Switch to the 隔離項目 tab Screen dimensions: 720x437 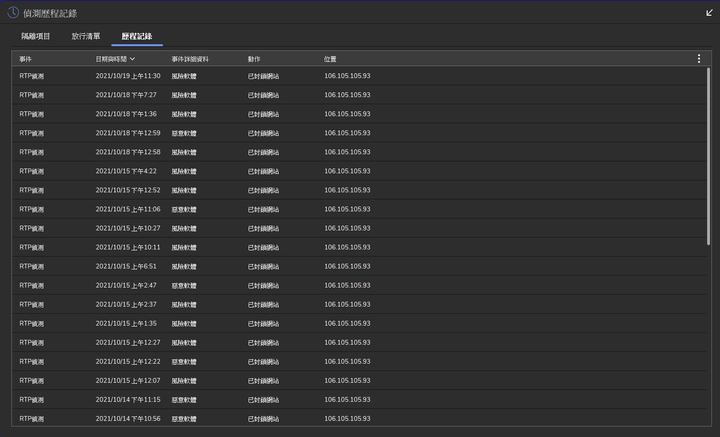click(x=36, y=36)
